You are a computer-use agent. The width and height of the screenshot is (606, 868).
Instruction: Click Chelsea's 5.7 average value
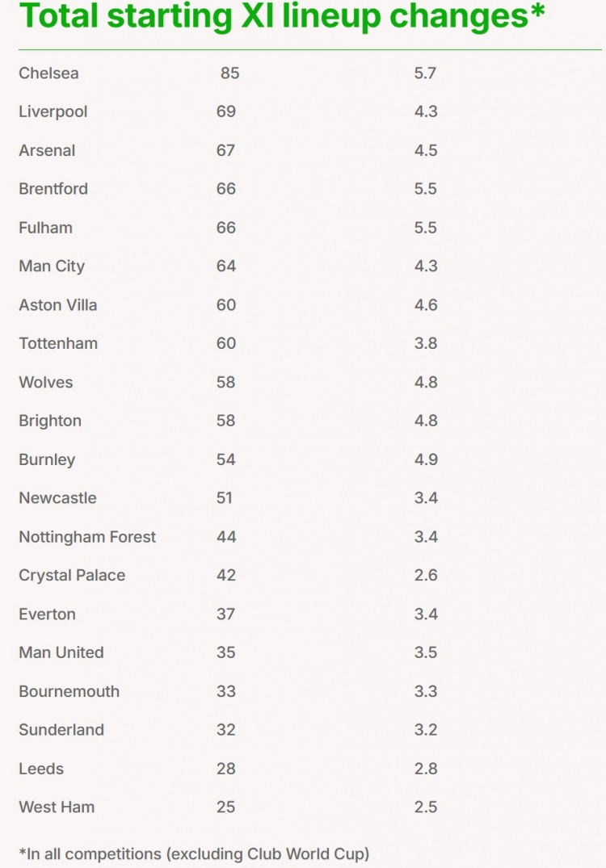pyautogui.click(x=425, y=73)
